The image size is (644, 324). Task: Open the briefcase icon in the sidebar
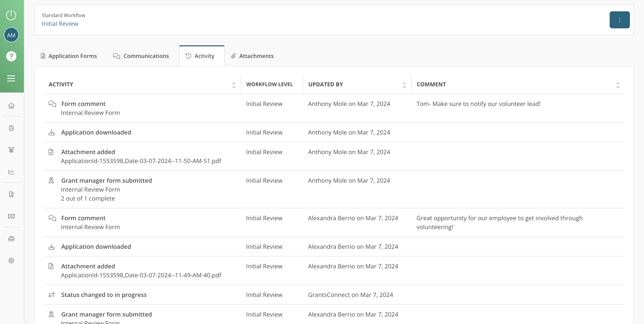coord(11,238)
